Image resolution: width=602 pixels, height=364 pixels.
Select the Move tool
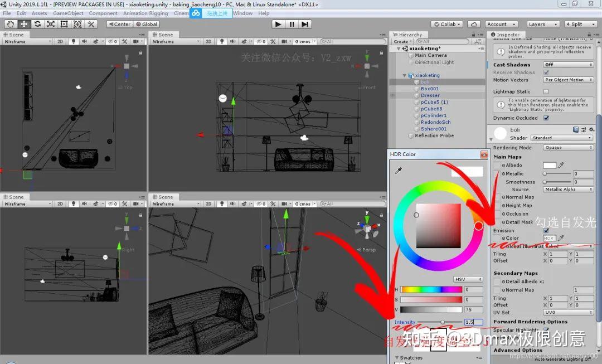click(23, 24)
